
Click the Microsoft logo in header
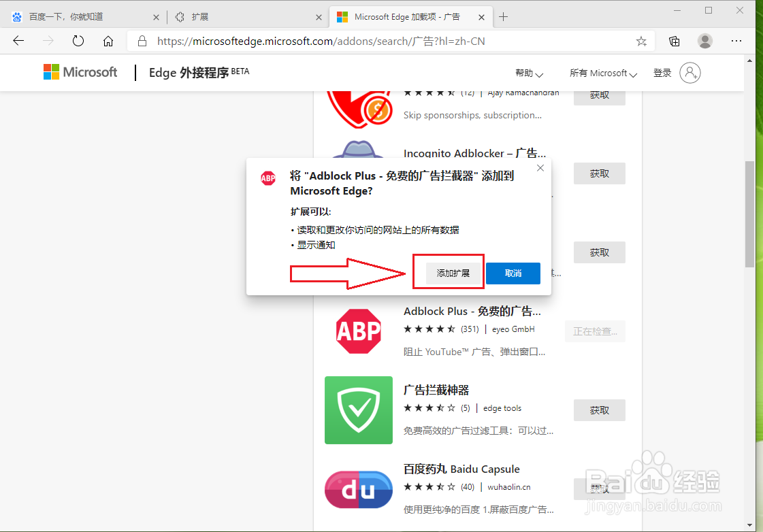tap(80, 73)
